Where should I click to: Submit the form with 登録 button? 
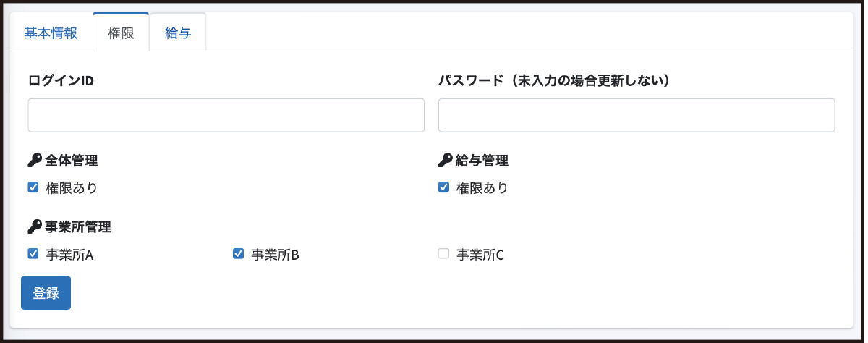click(x=46, y=292)
